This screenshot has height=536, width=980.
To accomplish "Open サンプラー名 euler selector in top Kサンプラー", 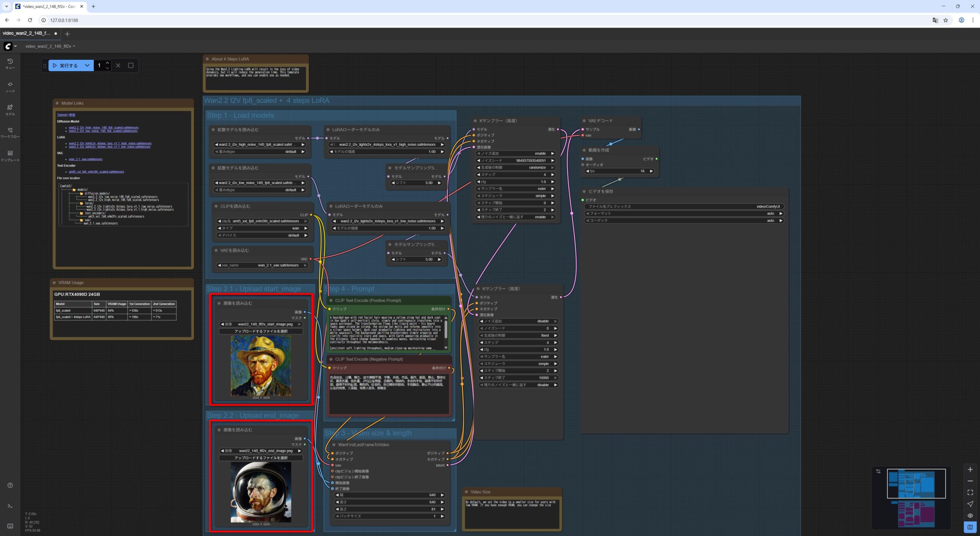I will pyautogui.click(x=516, y=189).
